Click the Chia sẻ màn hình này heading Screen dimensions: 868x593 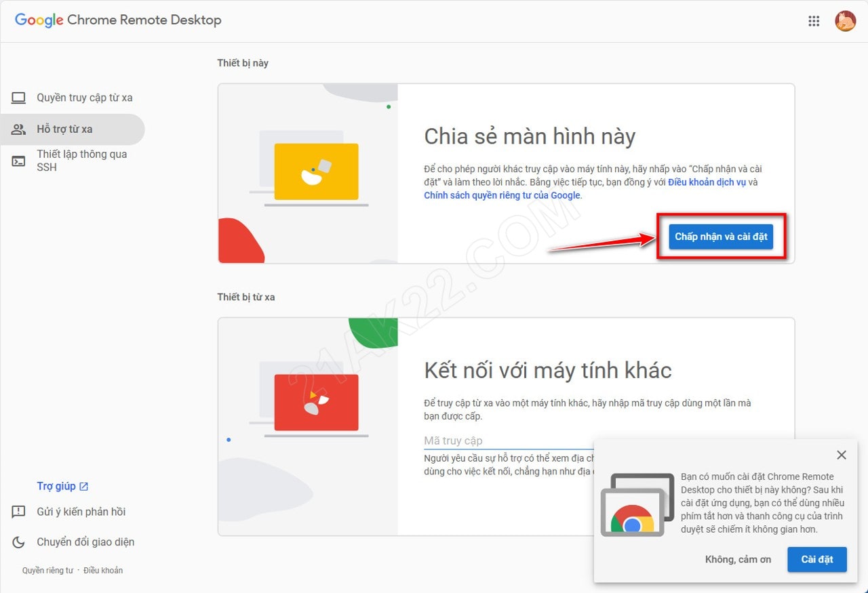pyautogui.click(x=530, y=136)
